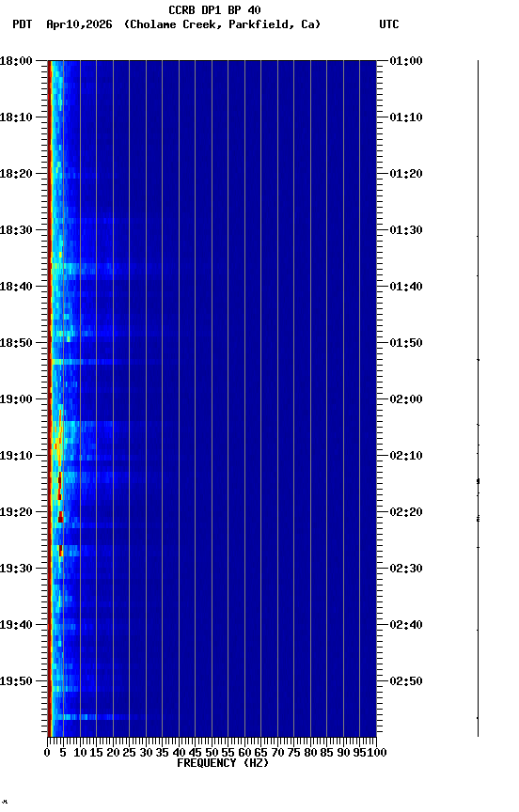
Task: Click the 60 Hz frequency axis label
Action: pos(244,753)
